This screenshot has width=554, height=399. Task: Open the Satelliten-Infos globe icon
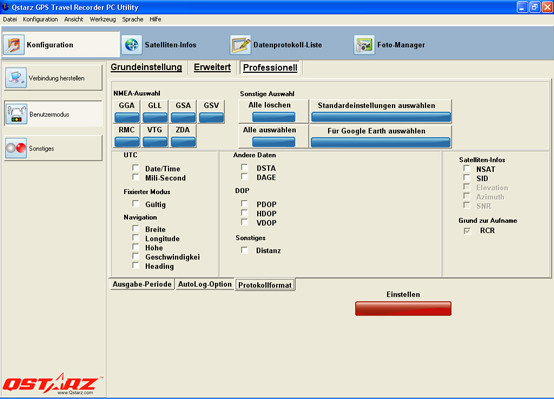tap(132, 45)
